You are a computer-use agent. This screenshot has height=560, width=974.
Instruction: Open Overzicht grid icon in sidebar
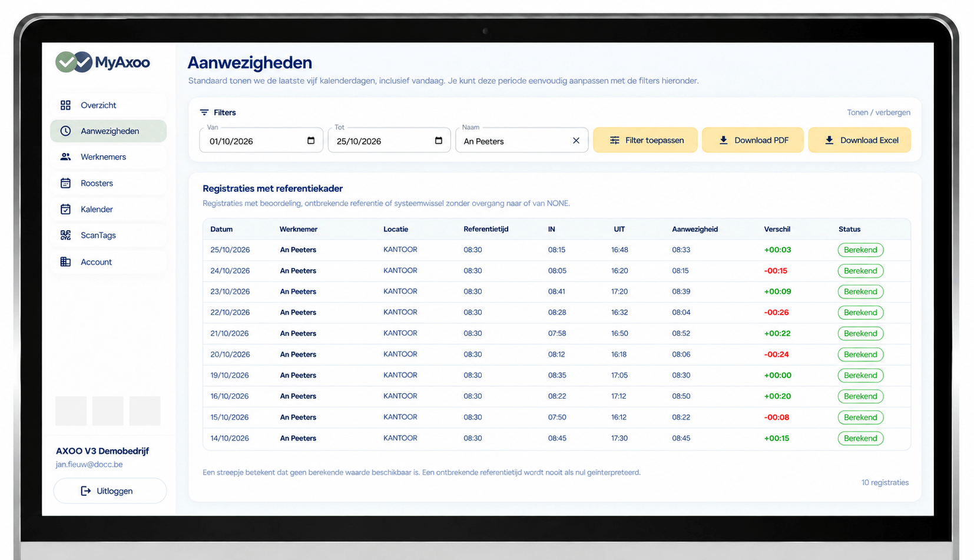tap(65, 105)
